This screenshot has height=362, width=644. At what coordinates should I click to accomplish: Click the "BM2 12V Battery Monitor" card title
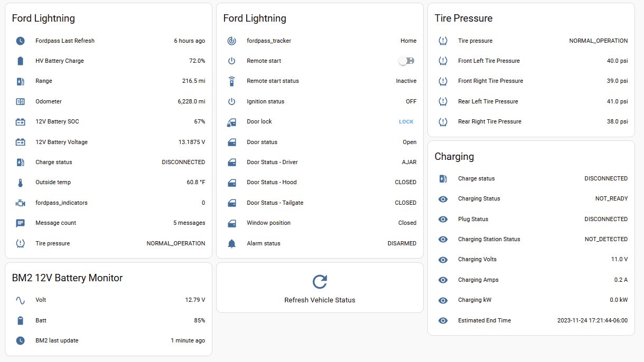(67, 278)
